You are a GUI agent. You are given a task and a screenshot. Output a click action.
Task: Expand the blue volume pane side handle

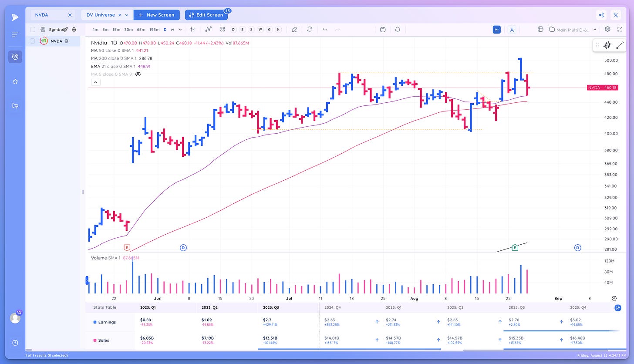pyautogui.click(x=87, y=280)
